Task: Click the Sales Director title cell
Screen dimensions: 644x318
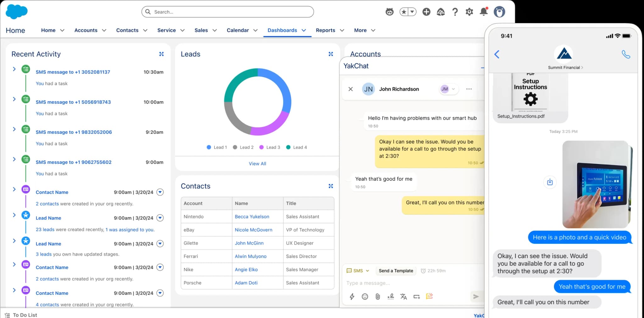Action: pos(308,256)
